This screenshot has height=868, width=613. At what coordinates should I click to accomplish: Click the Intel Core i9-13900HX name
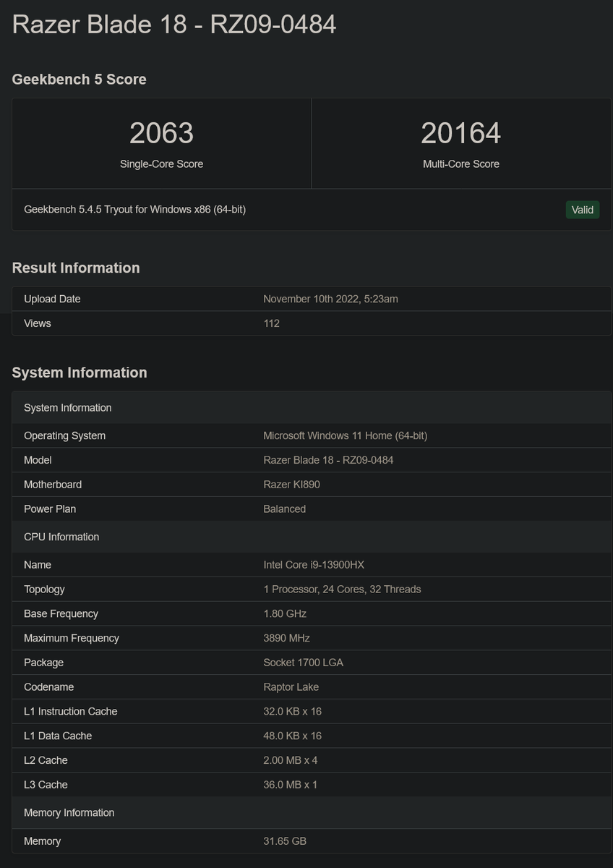[x=319, y=565]
